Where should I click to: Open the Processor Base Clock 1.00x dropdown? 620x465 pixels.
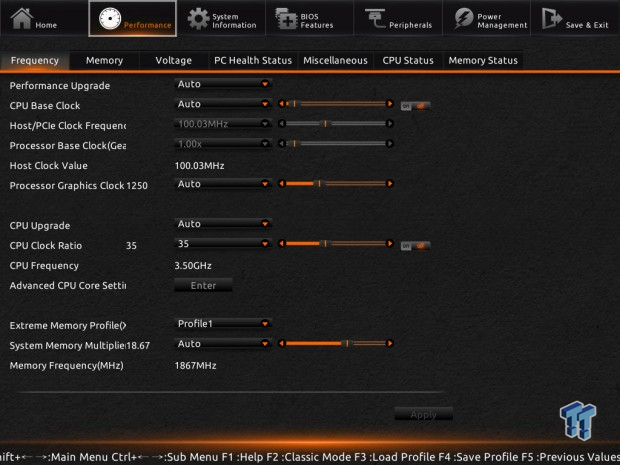click(223, 144)
